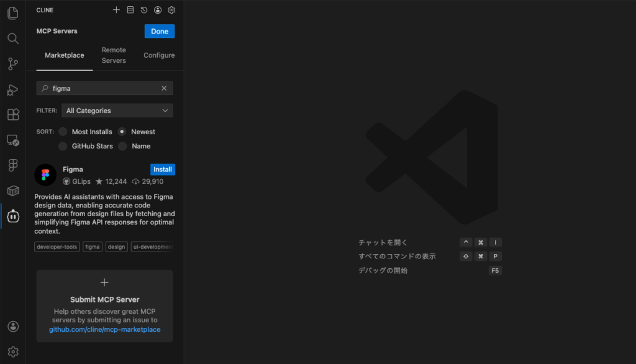Open the Figma extension in the activity bar
The width and height of the screenshot is (636, 364).
(12, 165)
